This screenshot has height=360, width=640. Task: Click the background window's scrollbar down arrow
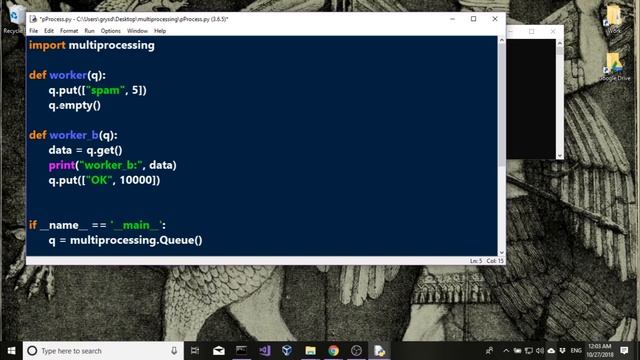pyautogui.click(x=560, y=156)
